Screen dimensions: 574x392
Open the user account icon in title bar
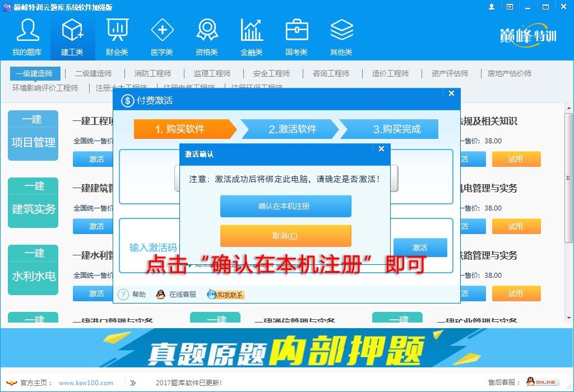point(492,6)
